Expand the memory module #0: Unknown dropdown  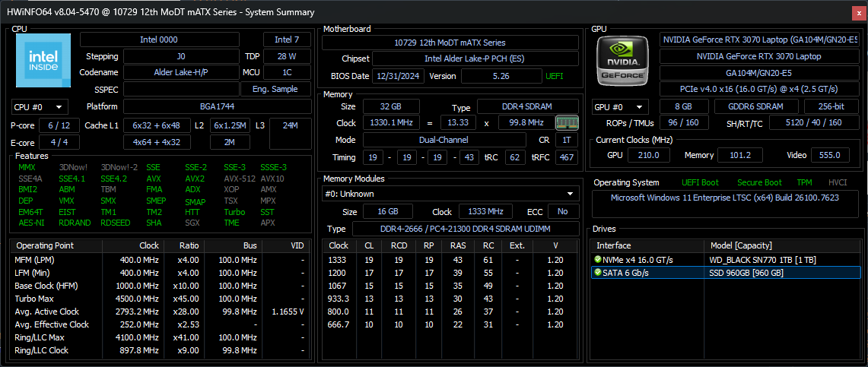pyautogui.click(x=450, y=194)
